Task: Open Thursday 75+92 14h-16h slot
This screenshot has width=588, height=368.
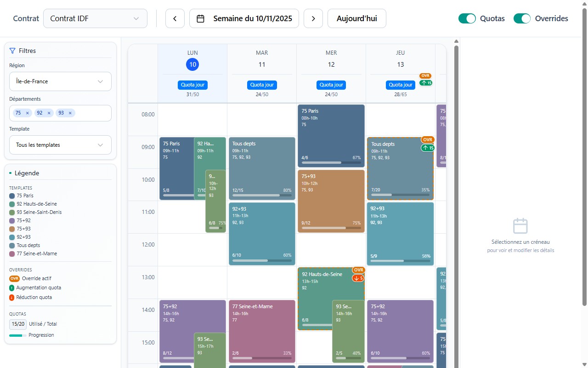Action: [x=400, y=331]
